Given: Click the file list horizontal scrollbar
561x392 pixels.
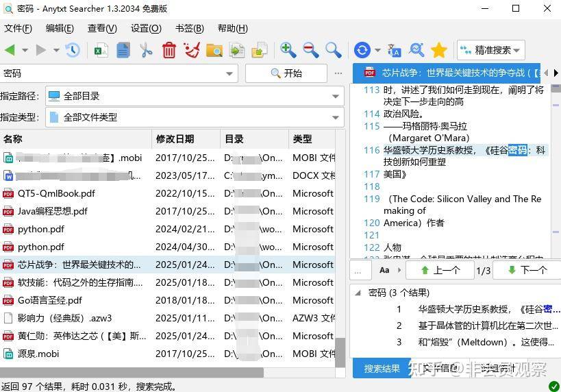Looking at the screenshot, I should coord(132,372).
